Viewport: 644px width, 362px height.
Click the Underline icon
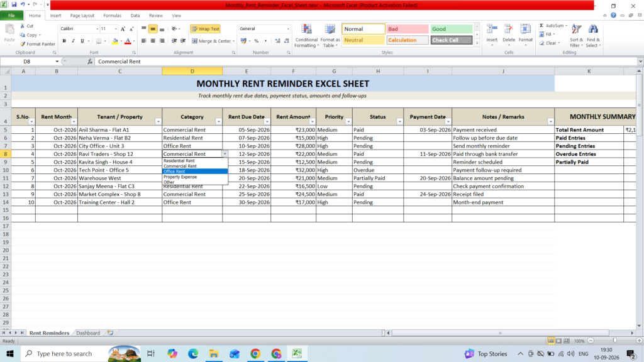tap(82, 41)
